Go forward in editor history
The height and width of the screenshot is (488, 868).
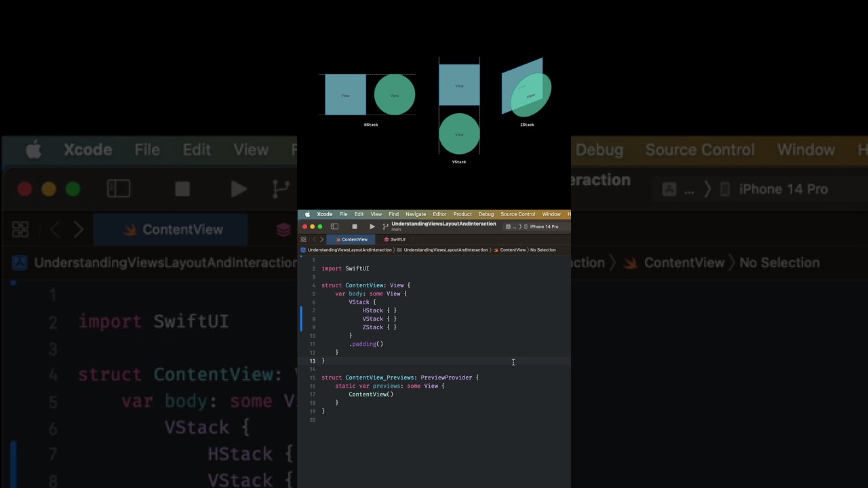coord(322,239)
